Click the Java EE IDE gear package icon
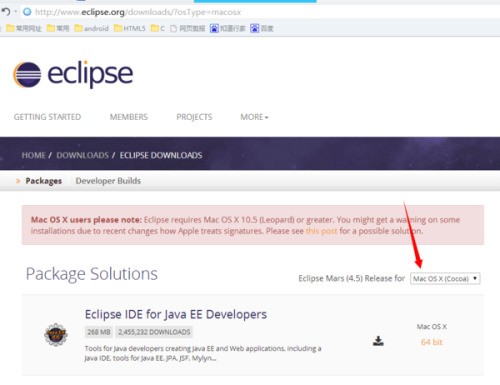This screenshot has width=500, height=385. point(56,335)
